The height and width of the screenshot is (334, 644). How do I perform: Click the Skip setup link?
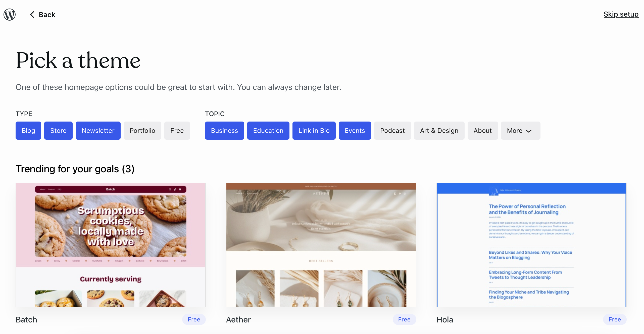pyautogui.click(x=621, y=14)
